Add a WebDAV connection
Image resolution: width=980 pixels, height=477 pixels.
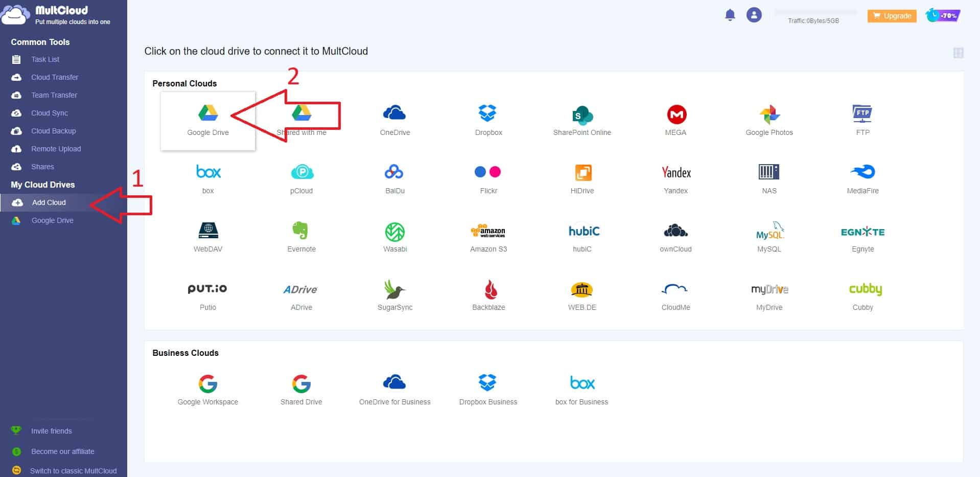pos(207,230)
